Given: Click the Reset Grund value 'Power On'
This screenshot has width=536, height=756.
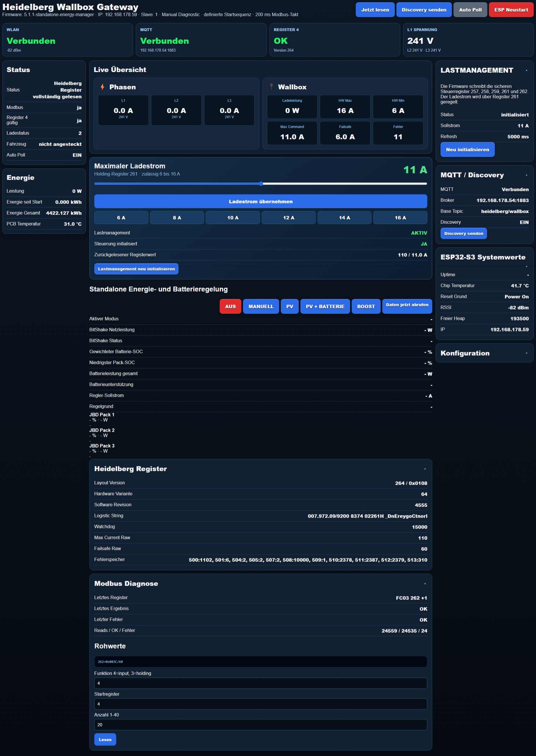Looking at the screenshot, I should click(x=516, y=297).
